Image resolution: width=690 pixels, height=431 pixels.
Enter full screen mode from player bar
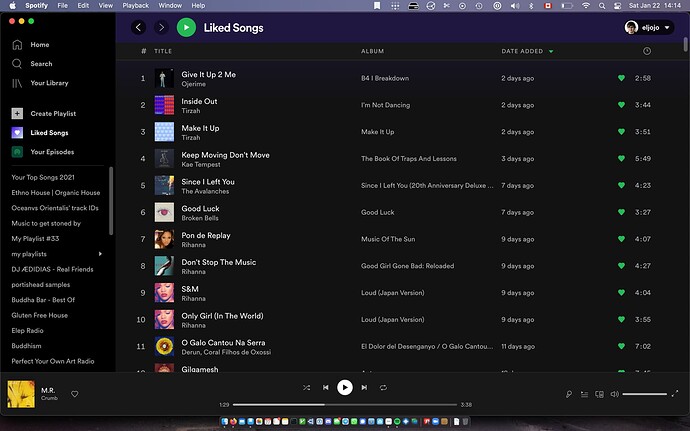coord(675,394)
